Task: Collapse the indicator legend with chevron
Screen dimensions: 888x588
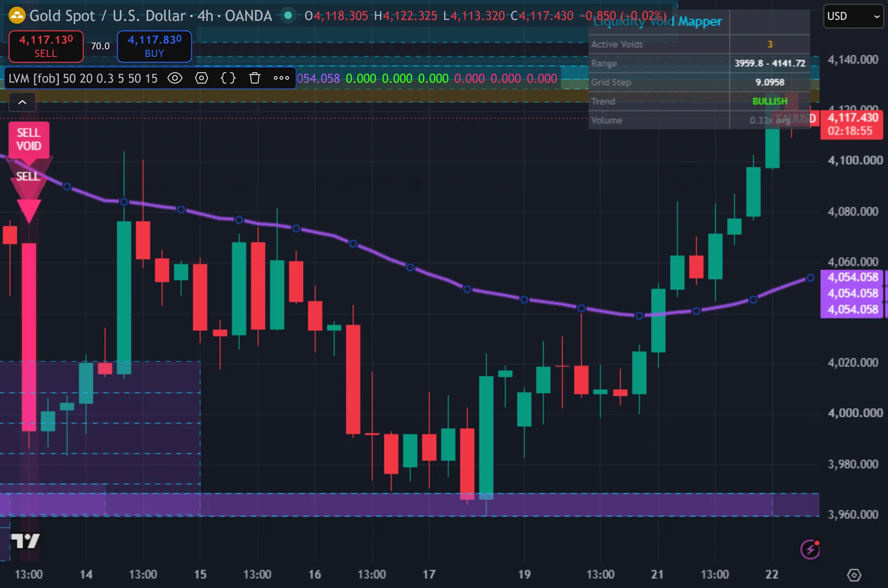Action: point(22,102)
